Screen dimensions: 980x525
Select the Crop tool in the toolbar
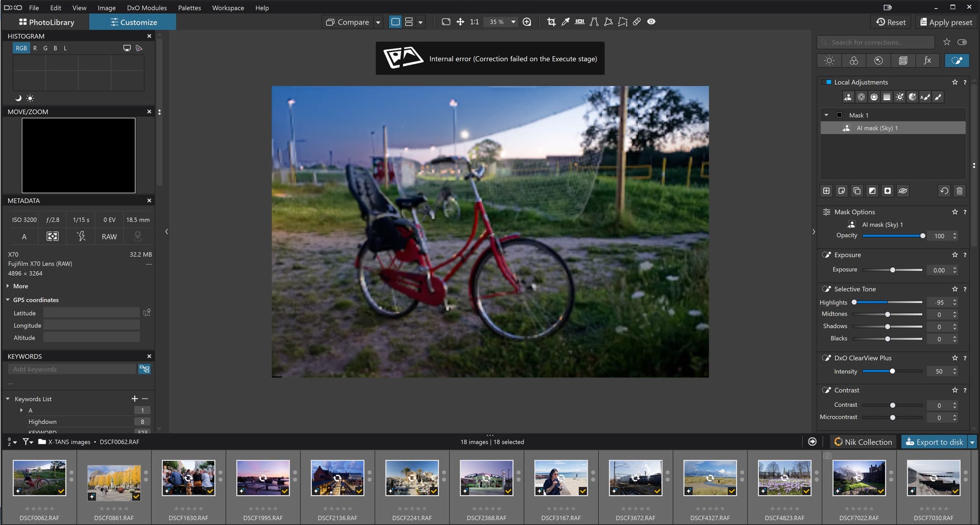click(x=551, y=22)
